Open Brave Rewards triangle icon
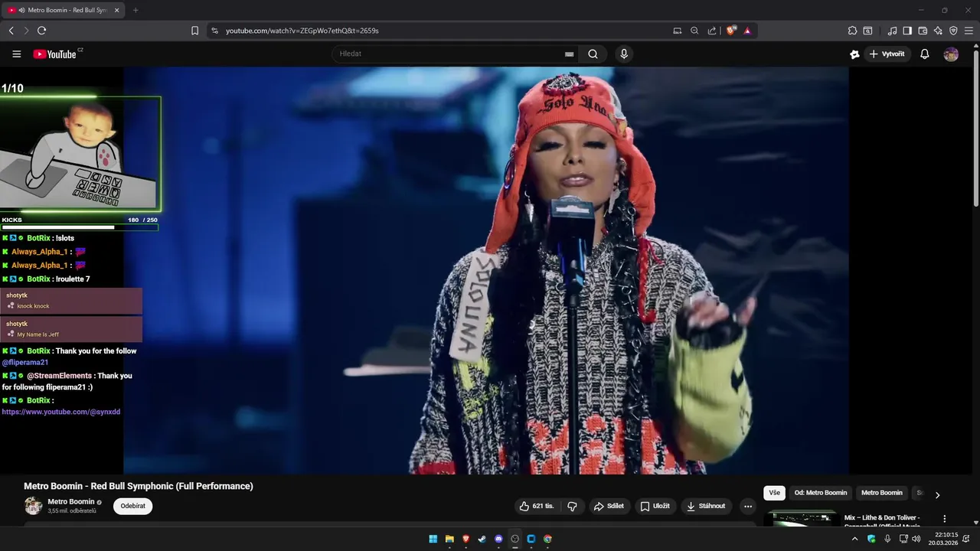 [x=747, y=31]
